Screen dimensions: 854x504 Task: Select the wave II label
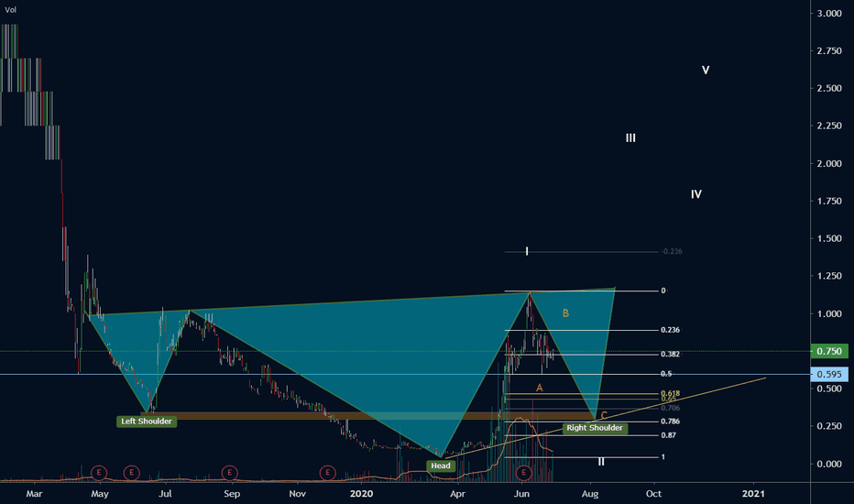point(601,462)
